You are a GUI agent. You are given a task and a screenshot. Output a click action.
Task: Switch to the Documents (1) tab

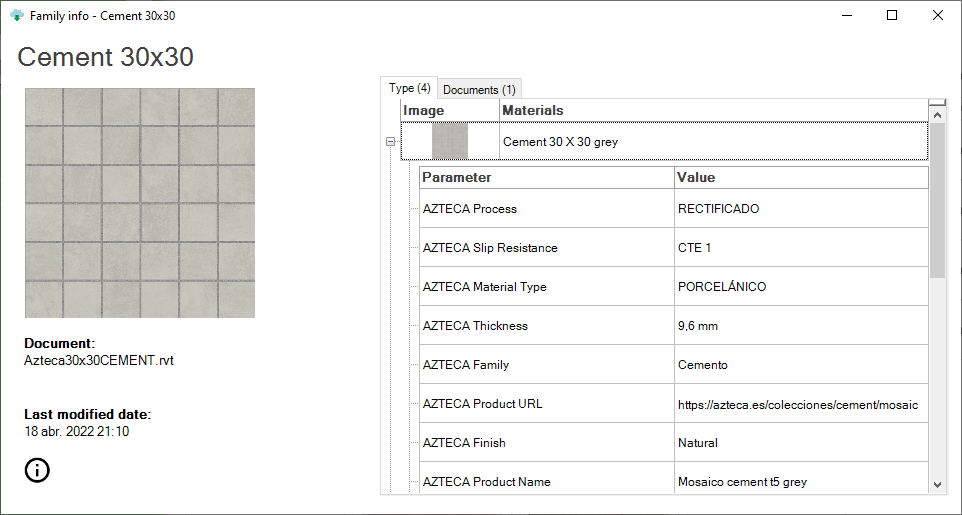pos(479,90)
